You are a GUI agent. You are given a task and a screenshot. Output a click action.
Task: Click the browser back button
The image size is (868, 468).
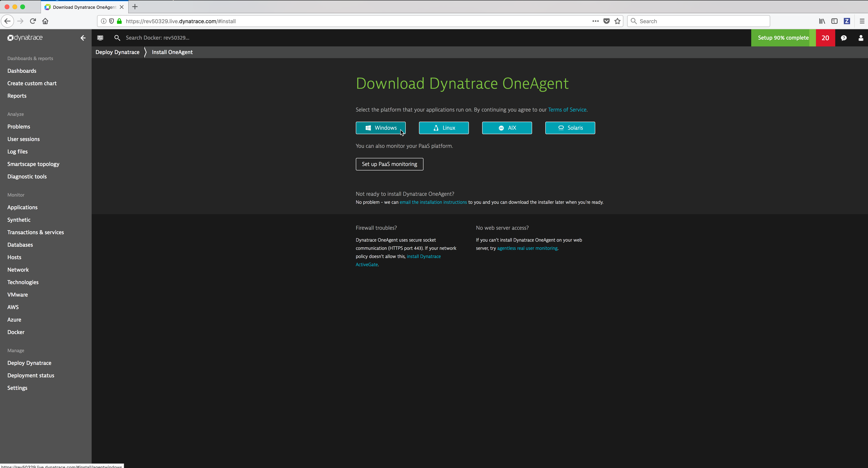7,21
